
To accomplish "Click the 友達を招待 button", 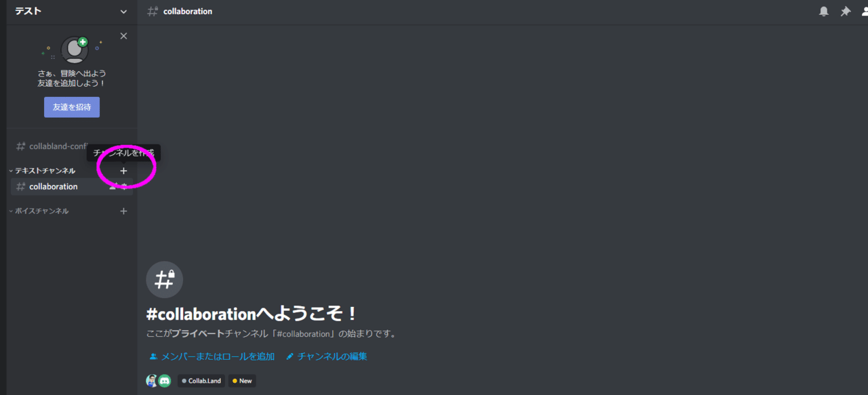I will pyautogui.click(x=72, y=107).
